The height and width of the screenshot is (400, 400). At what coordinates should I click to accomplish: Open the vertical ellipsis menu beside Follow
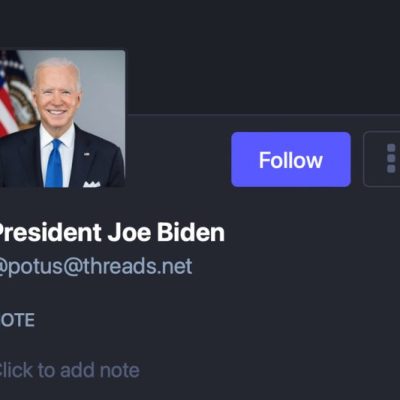click(383, 159)
